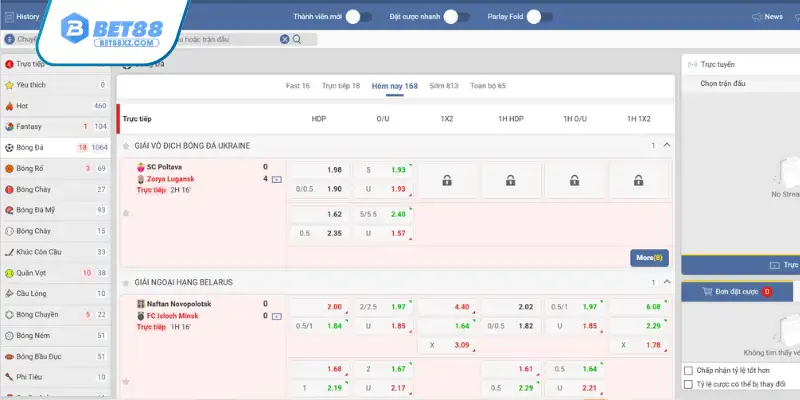Star the Ukraine league as favorite
The height and width of the screenshot is (400, 800).
(x=126, y=145)
